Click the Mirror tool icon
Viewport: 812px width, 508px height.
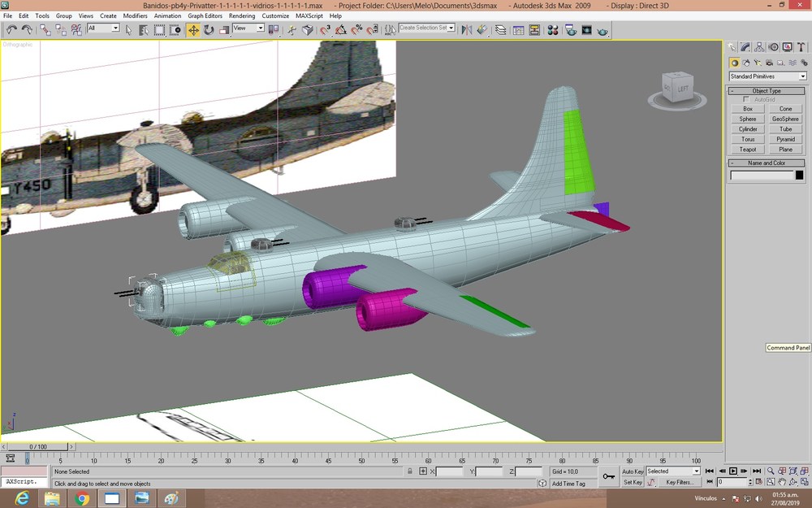tap(467, 30)
